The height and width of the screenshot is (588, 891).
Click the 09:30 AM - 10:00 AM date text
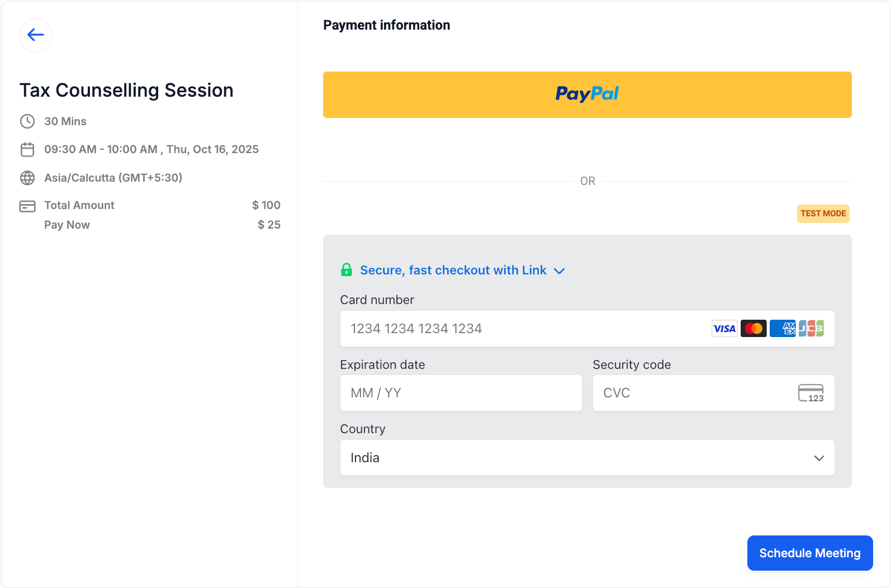click(151, 149)
